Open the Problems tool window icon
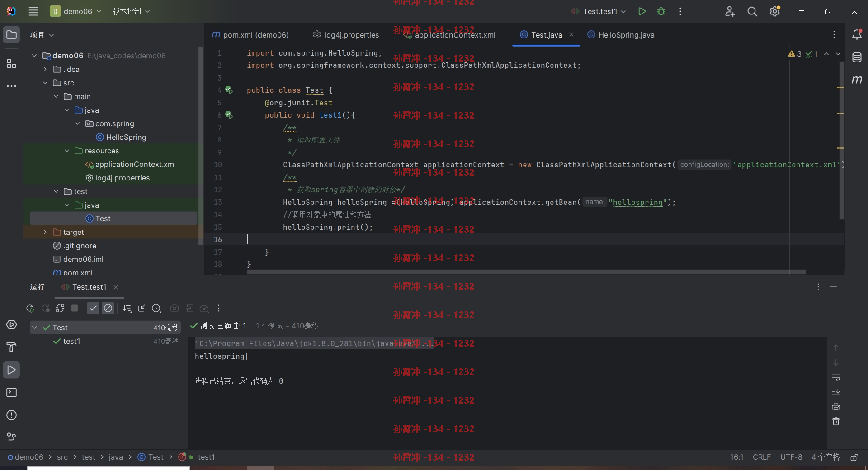The image size is (868, 470). click(x=11, y=415)
